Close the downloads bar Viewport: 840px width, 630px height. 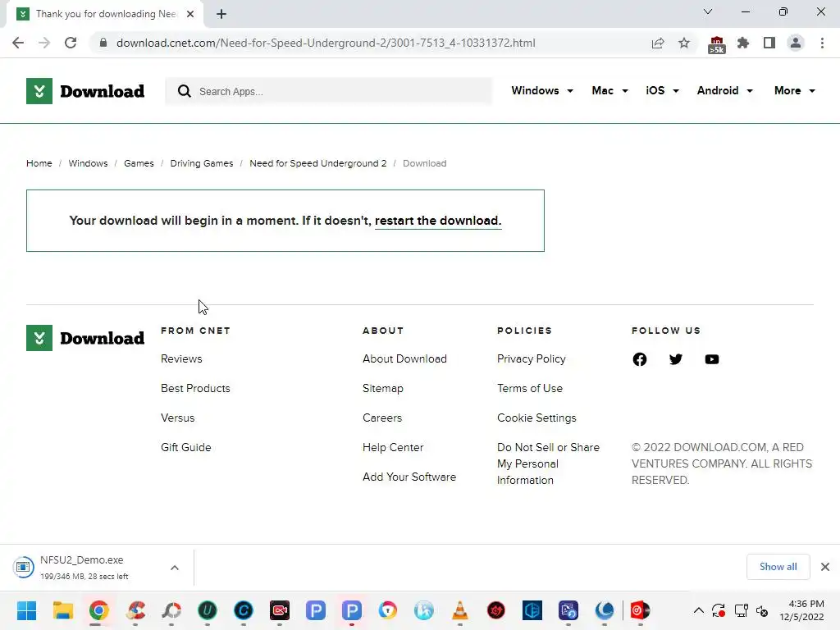tap(825, 567)
